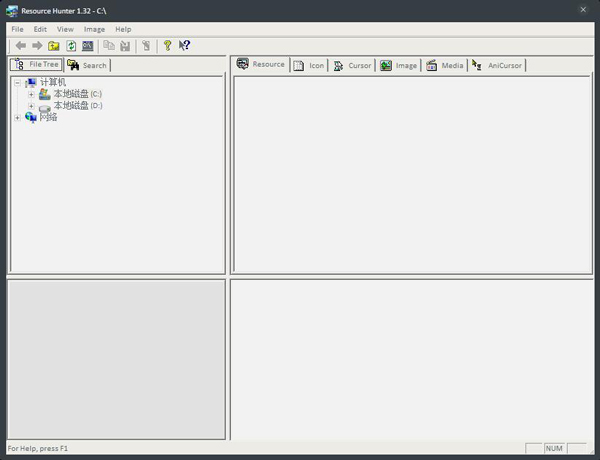Select the Image tab
The width and height of the screenshot is (600, 460).
(x=398, y=65)
